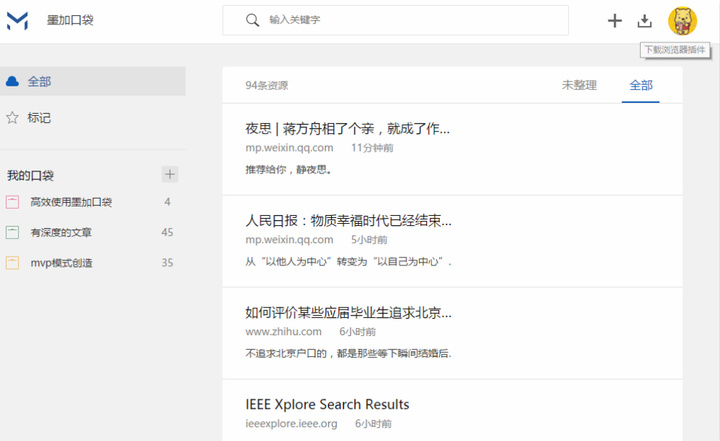720x441 pixels.
Task: Focus the 输入关键字 search field
Action: (x=395, y=20)
